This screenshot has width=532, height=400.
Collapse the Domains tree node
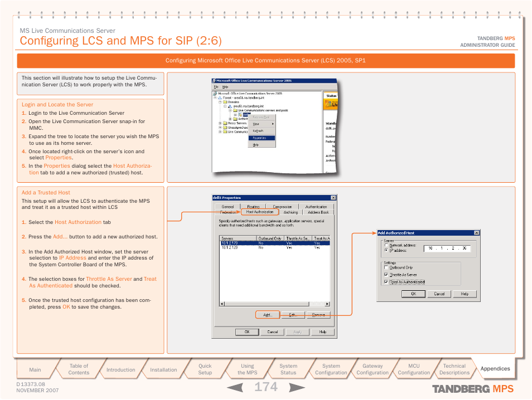tap(220, 102)
